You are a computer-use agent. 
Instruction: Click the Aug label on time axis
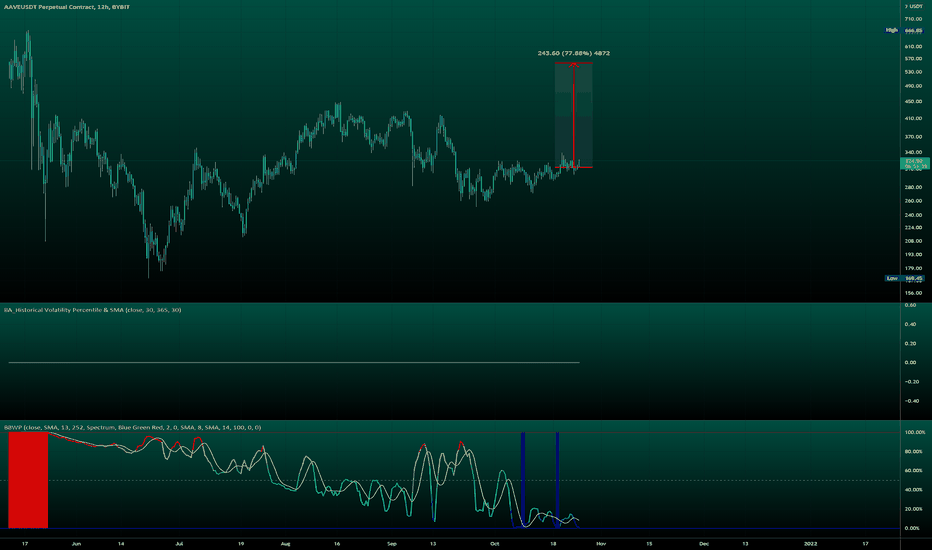(285, 543)
